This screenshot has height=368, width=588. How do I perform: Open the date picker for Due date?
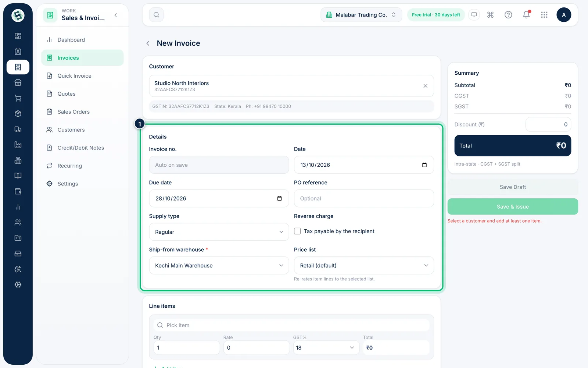point(279,198)
